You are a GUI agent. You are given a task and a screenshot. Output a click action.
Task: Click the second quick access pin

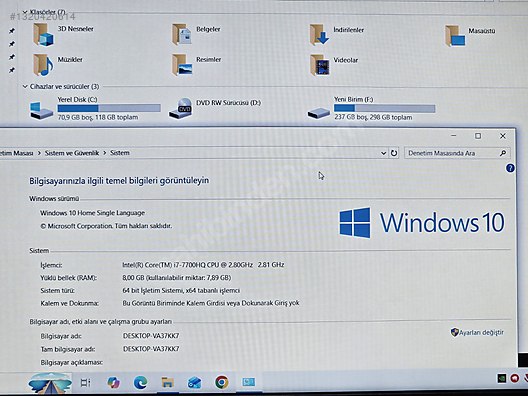click(x=12, y=44)
